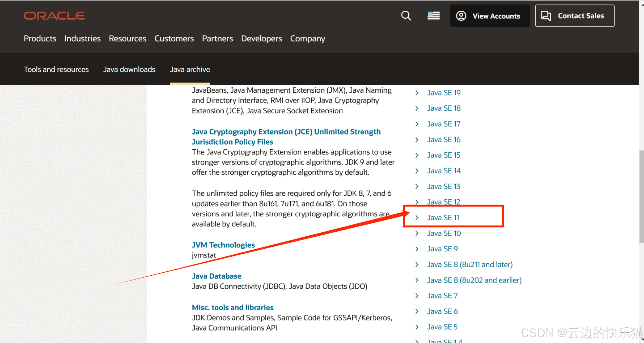
Task: Open the Java SE 17 link
Action: 444,124
